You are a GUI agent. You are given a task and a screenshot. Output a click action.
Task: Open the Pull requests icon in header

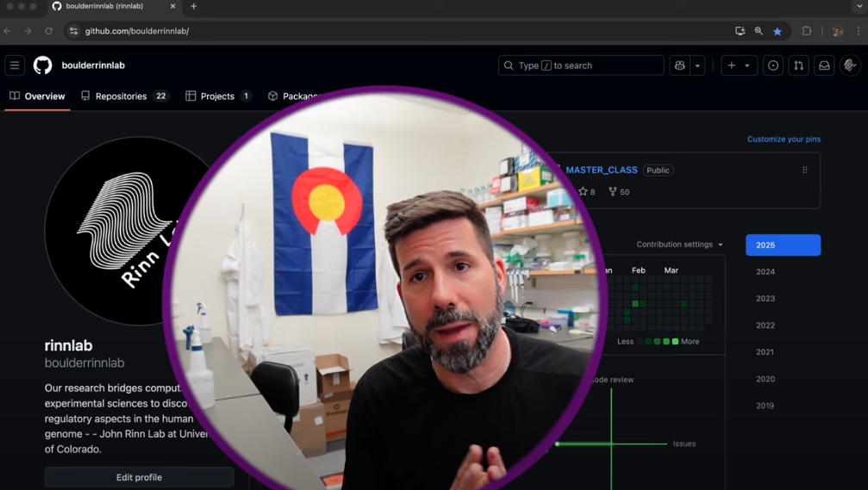pos(798,65)
